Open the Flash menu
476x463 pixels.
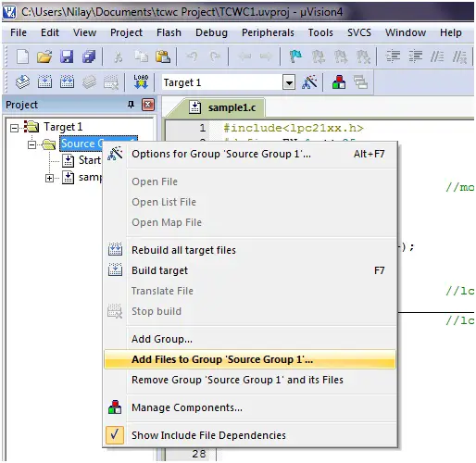(169, 32)
